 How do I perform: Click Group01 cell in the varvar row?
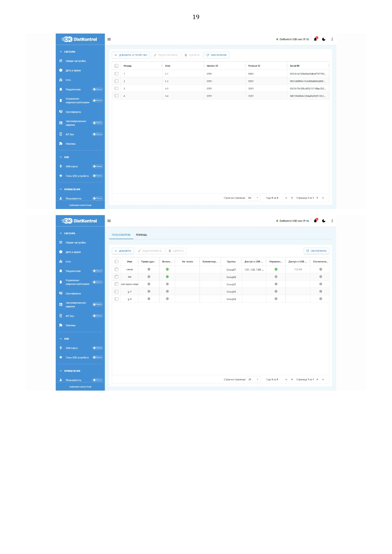(x=231, y=270)
